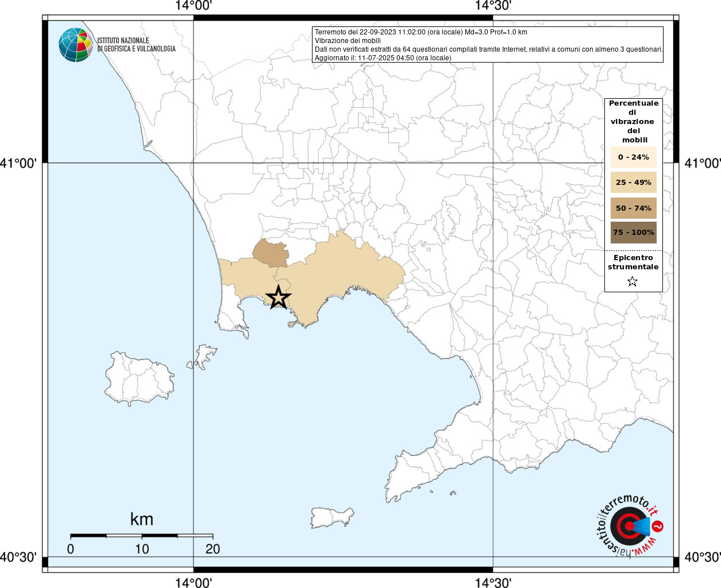Click the darker brown municipality north of the epicenter
The width and height of the screenshot is (721, 588).
click(x=271, y=254)
